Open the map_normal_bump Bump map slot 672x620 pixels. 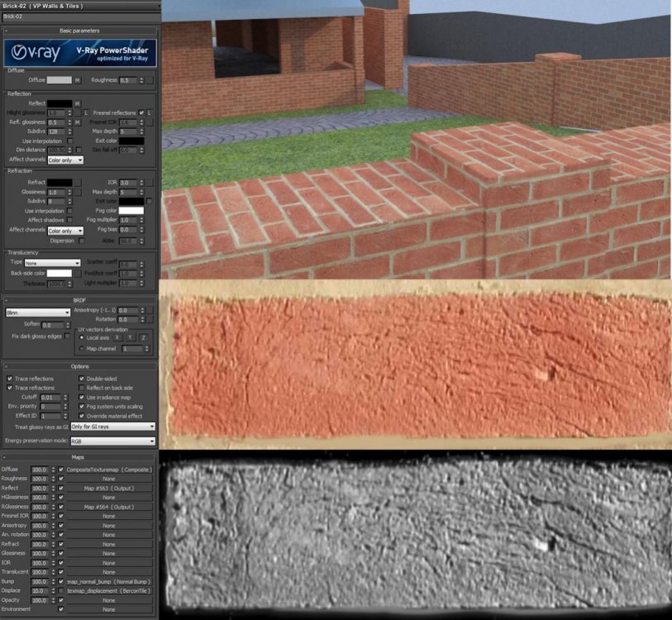tap(109, 582)
